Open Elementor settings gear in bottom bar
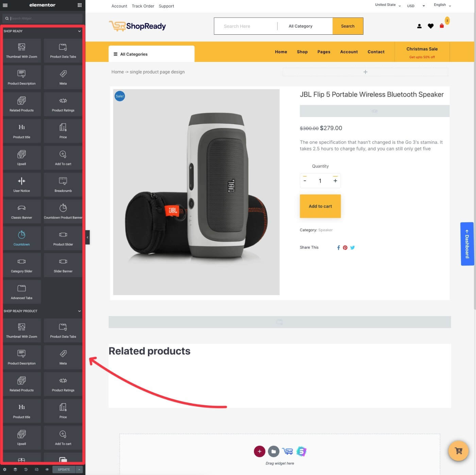Screen dimensions: 476x475 tap(5, 470)
